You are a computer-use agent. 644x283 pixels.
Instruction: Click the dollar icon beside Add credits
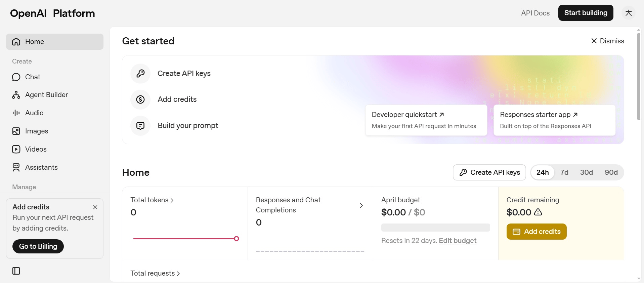[140, 99]
